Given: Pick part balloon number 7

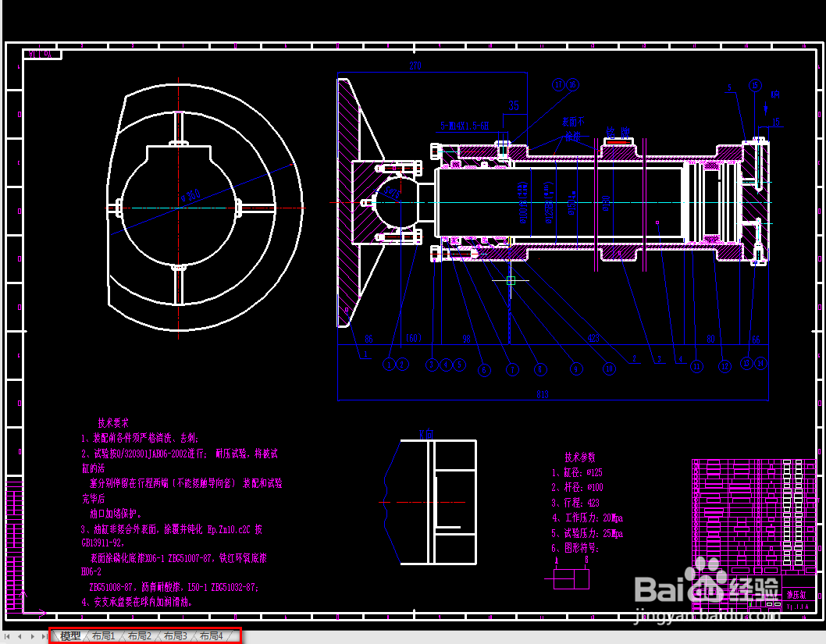Looking at the screenshot, I should click(x=512, y=370).
